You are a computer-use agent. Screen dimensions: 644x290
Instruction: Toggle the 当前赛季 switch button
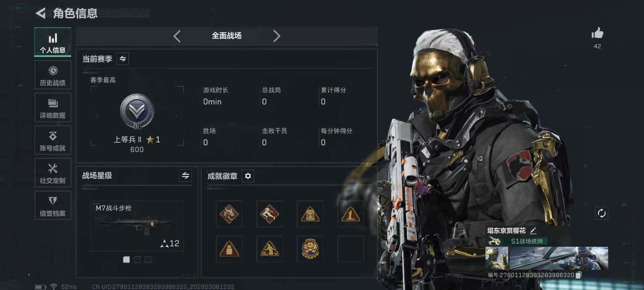[x=123, y=59]
